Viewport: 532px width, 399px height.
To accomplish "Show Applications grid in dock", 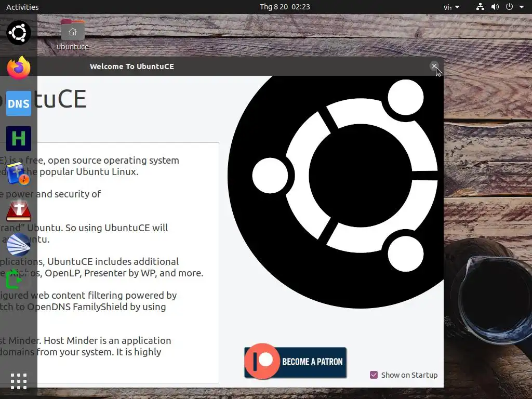I will click(19, 381).
